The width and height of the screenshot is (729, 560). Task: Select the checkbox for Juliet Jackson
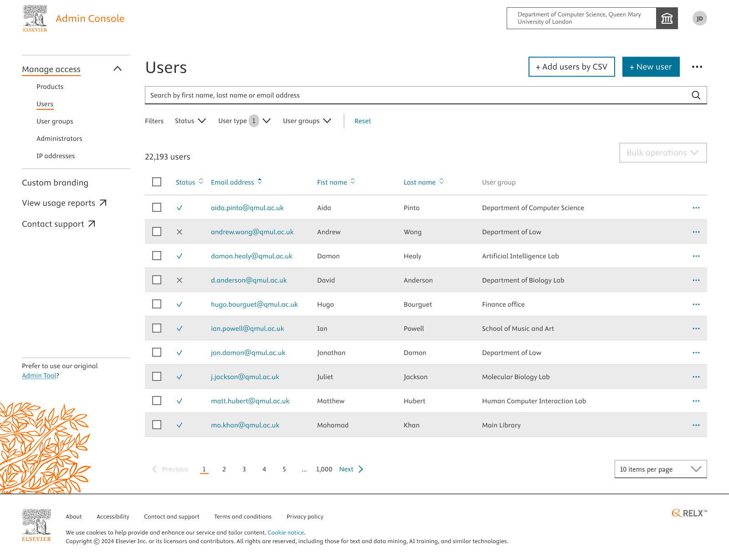(157, 376)
